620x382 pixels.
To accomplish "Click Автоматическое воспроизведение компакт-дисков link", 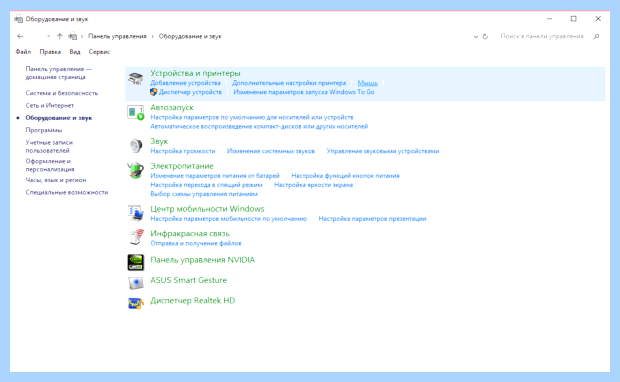I will click(259, 126).
